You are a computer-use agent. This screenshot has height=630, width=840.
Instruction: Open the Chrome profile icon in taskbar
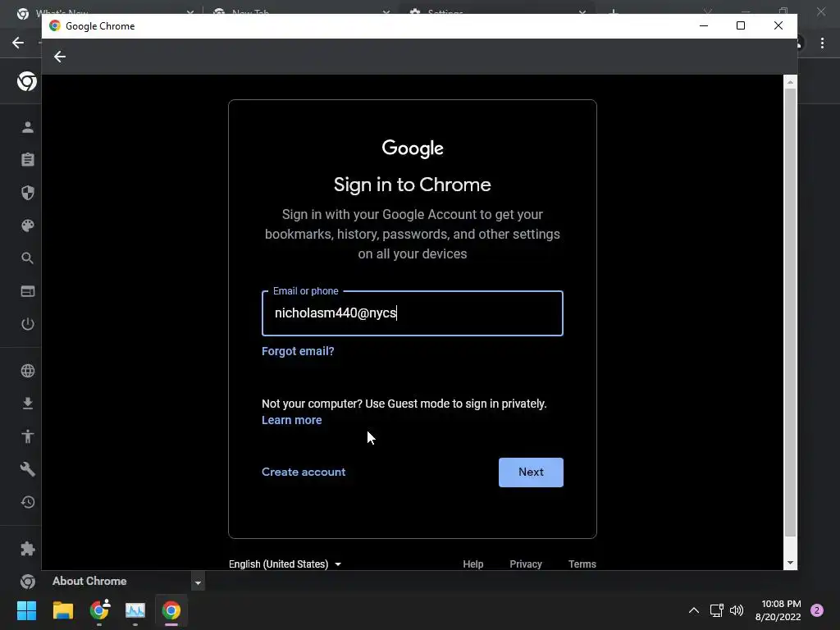pyautogui.click(x=99, y=609)
